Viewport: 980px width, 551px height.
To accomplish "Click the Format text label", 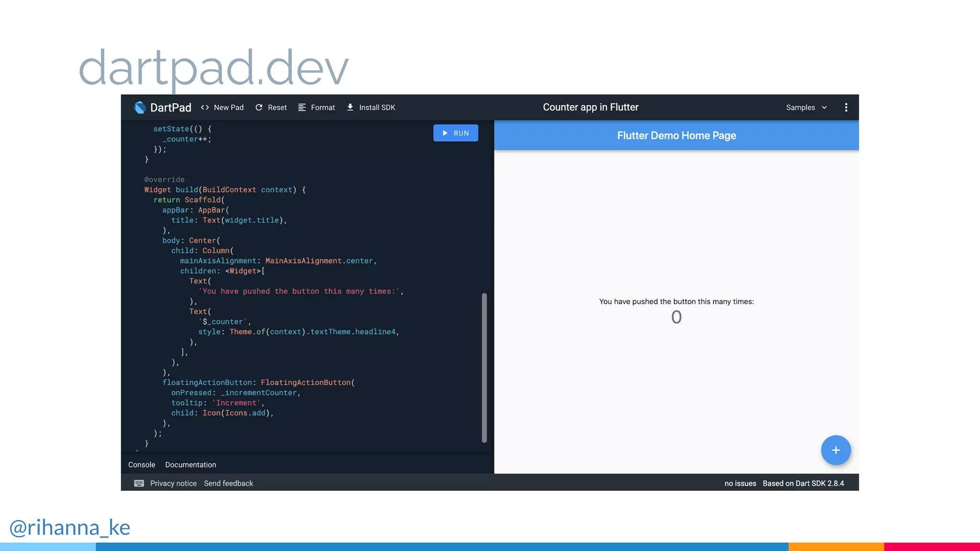I will point(323,108).
